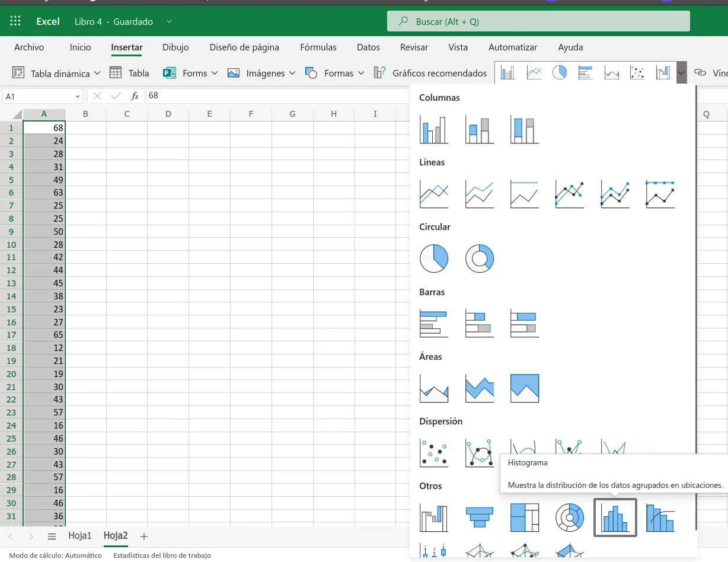Add a stacked area chart
Screen dimensions: 728x562
(x=480, y=388)
